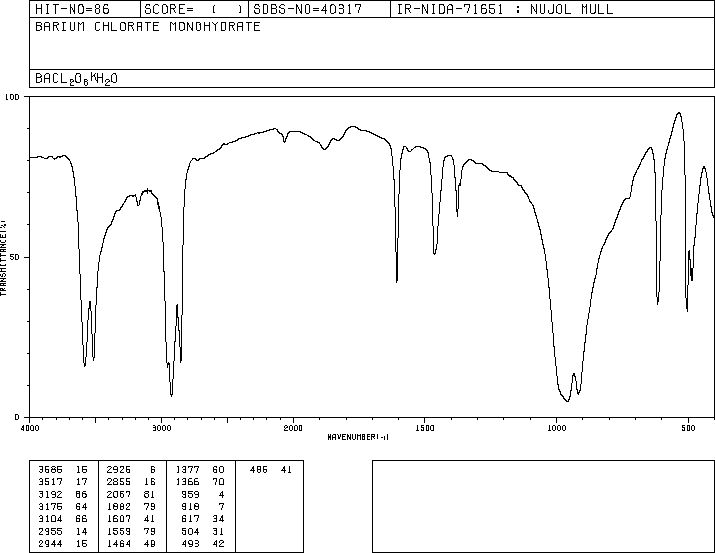Select peak value 2067 in table
Image resolution: width=715 pixels, height=553 pixels.
point(119,494)
